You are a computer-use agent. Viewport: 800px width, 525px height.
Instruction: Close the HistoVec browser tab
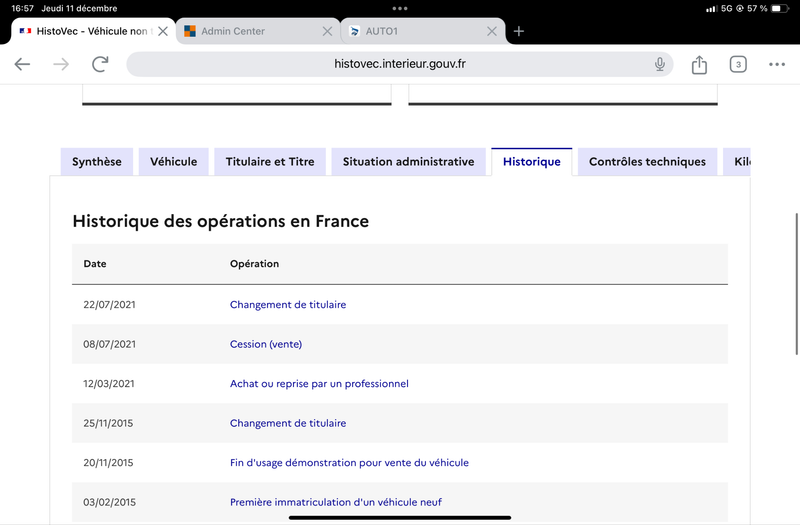click(x=163, y=31)
